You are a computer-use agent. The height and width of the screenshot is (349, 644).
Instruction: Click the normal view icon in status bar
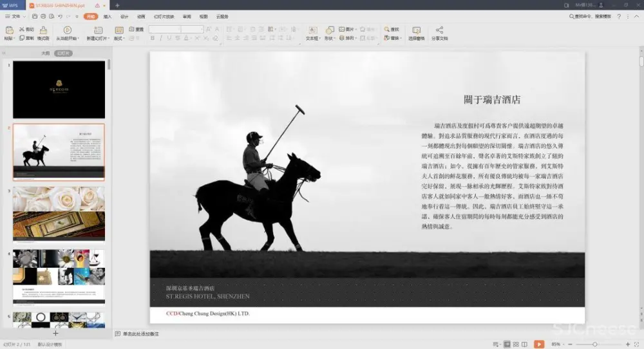(507, 344)
